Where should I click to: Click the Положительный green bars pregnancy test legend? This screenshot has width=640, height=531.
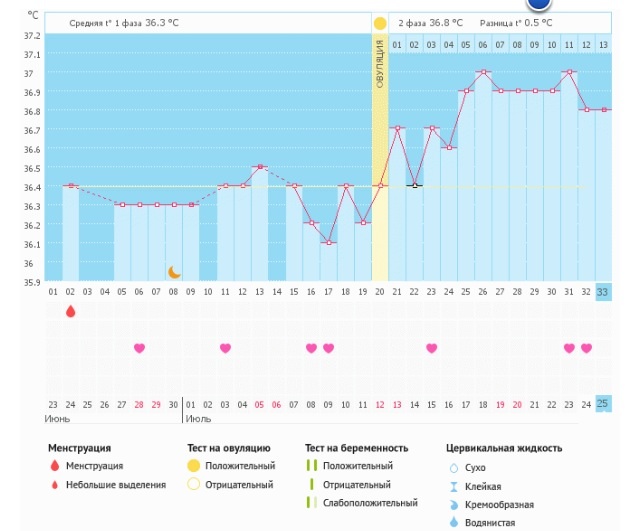point(312,466)
